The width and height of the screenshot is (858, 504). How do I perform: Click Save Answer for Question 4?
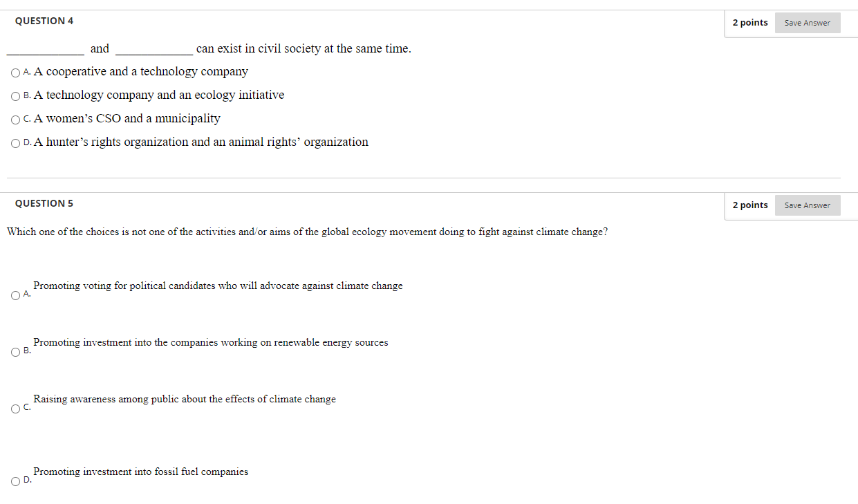click(x=807, y=22)
